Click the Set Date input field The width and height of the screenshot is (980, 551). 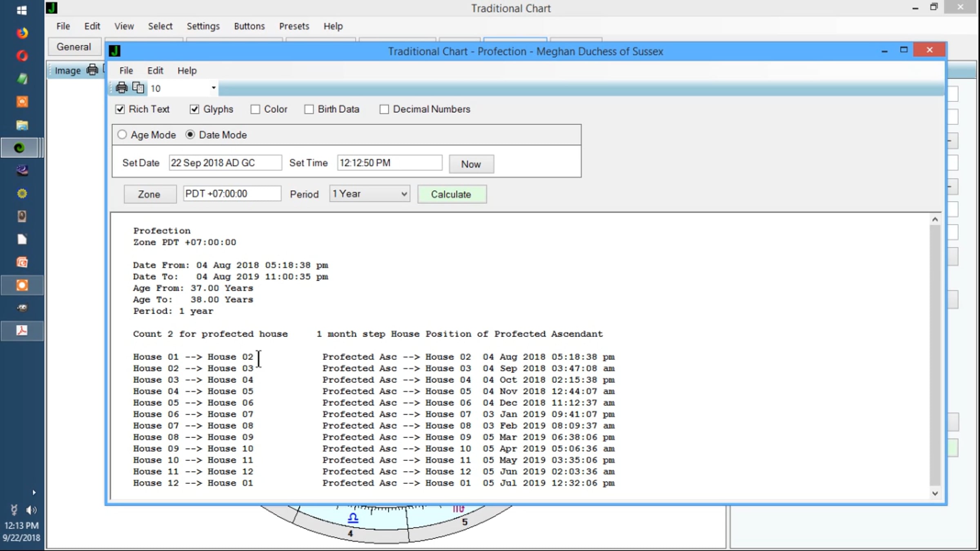click(x=225, y=163)
